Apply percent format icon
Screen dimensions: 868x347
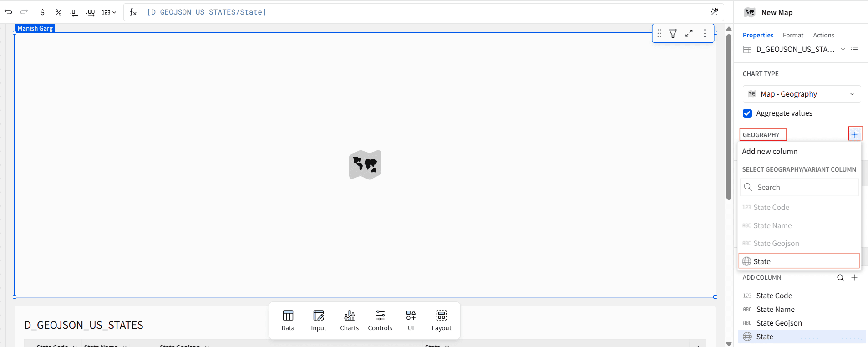pyautogui.click(x=58, y=12)
